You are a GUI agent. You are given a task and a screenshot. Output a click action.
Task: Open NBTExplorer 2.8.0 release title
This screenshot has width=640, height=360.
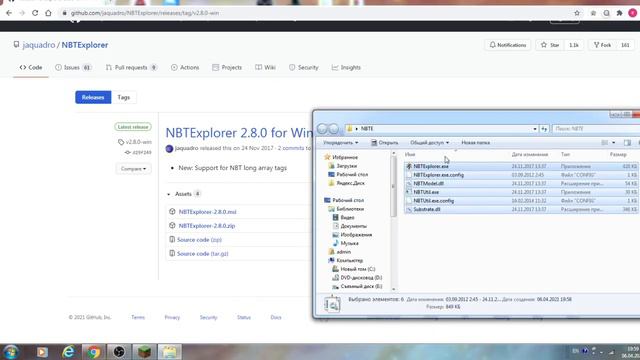pos(239,133)
